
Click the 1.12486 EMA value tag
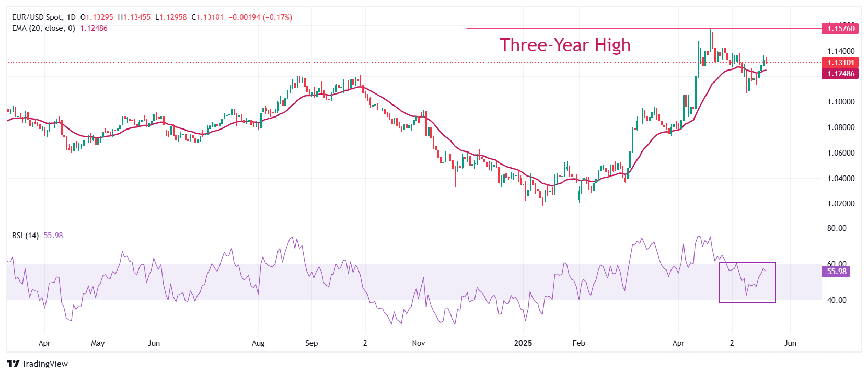[x=840, y=74]
